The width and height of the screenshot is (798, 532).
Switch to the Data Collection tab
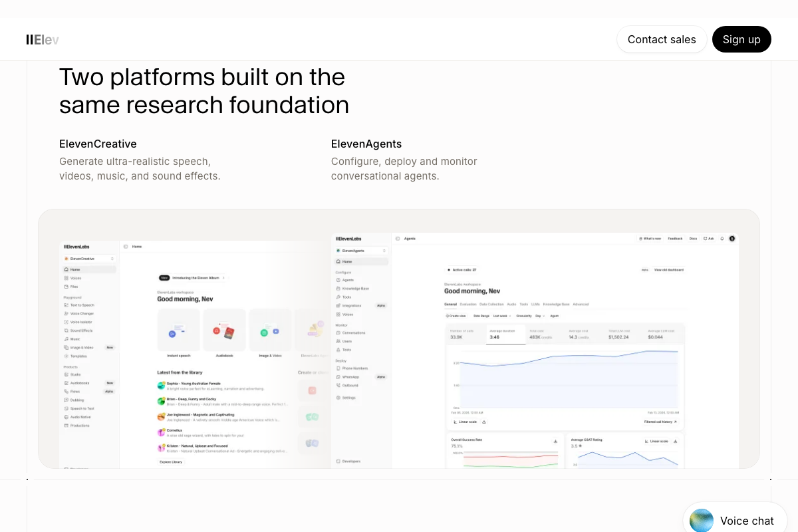pos(491,304)
